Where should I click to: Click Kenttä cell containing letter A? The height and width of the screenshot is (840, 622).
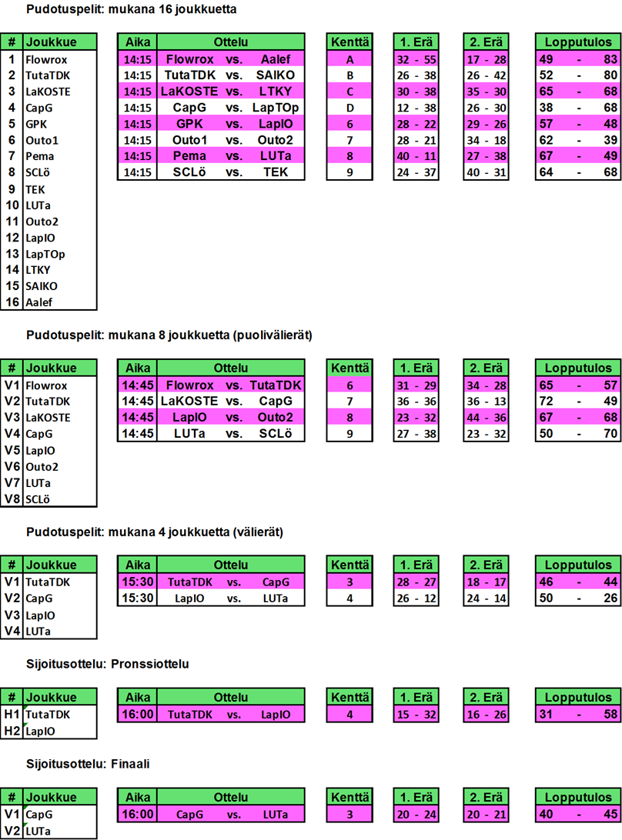(x=349, y=59)
